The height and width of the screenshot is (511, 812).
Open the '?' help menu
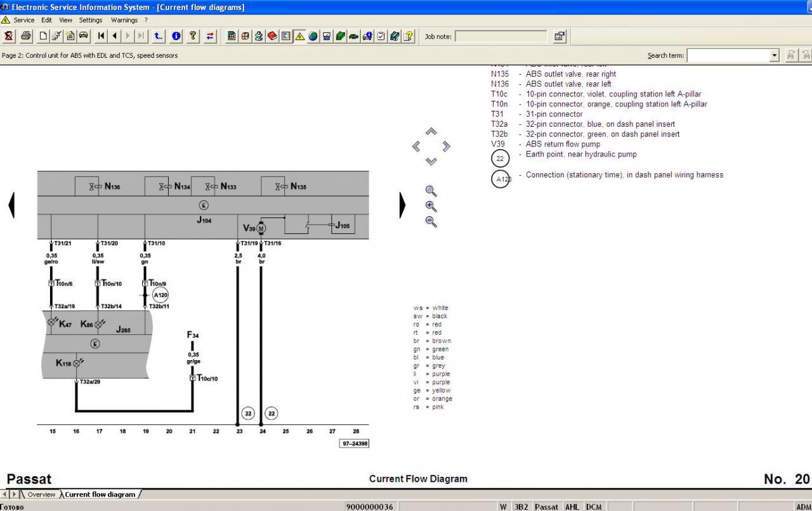tap(146, 20)
